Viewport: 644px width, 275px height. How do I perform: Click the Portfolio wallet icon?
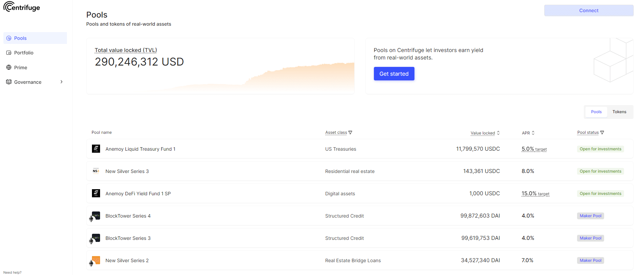9,53
